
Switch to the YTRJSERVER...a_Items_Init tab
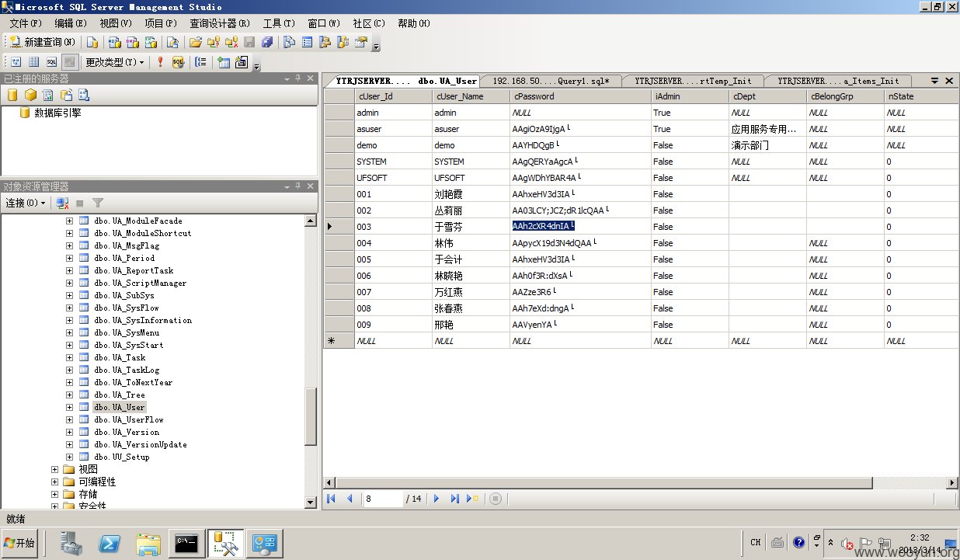pos(839,81)
